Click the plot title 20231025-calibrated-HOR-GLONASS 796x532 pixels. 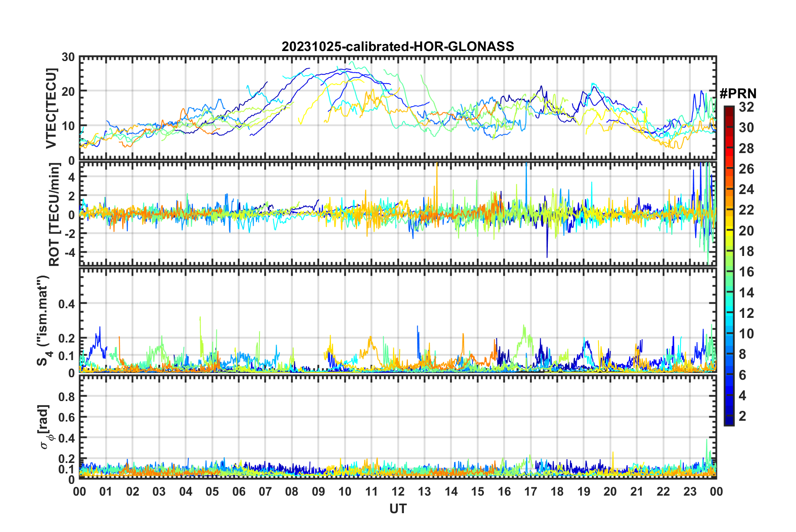(398, 46)
